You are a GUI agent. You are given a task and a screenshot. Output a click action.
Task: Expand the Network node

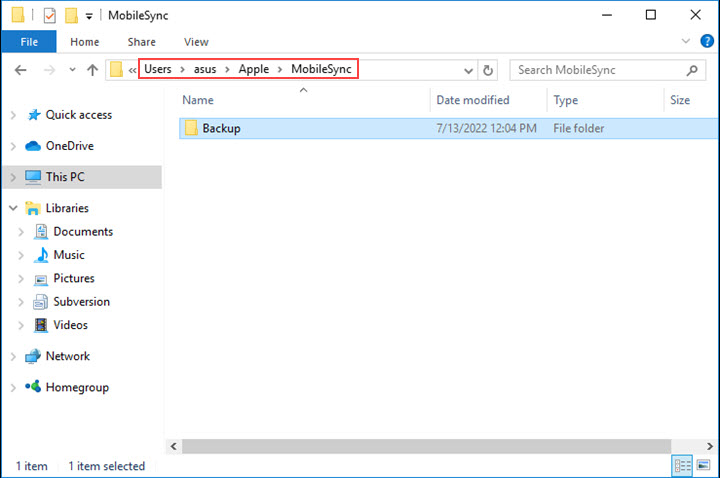13,357
